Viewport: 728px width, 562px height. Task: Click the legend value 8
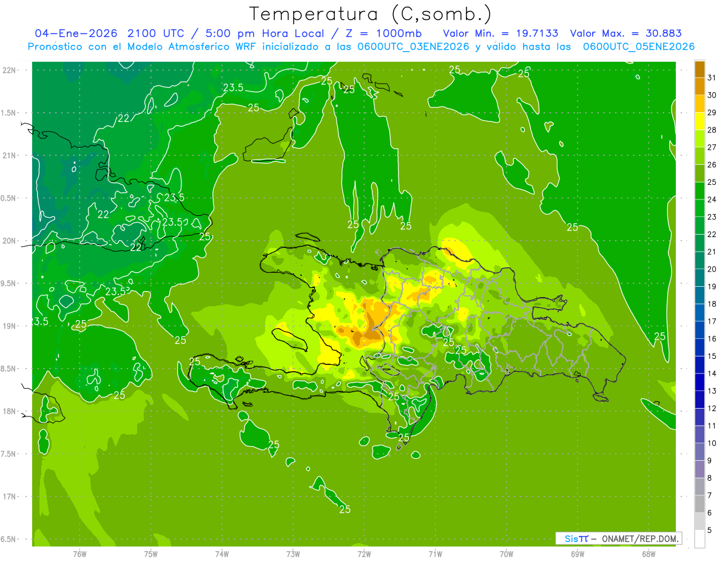pyautogui.click(x=710, y=478)
